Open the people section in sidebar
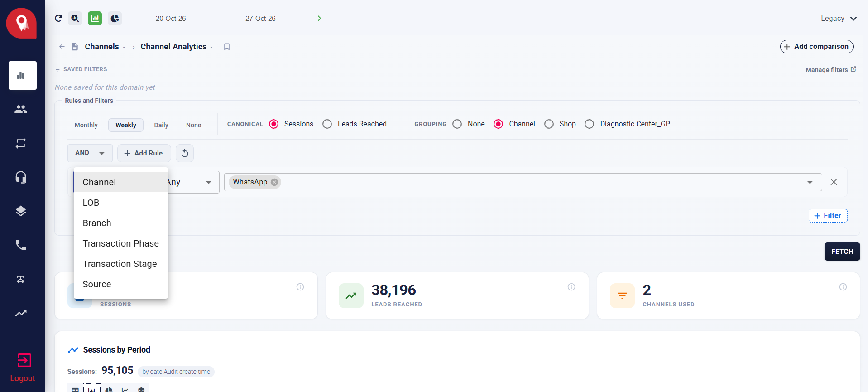The height and width of the screenshot is (392, 868). (21, 109)
